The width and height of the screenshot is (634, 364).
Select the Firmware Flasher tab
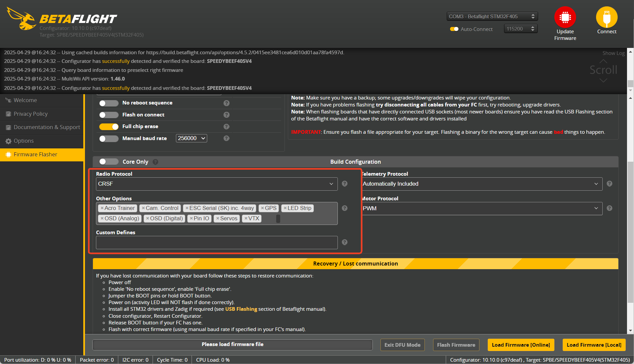(42, 154)
